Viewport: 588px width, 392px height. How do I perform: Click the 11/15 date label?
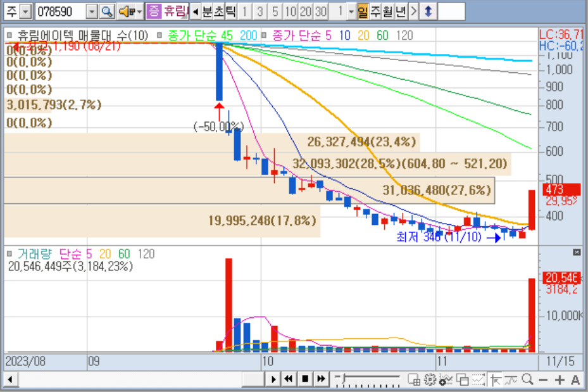[560, 361]
